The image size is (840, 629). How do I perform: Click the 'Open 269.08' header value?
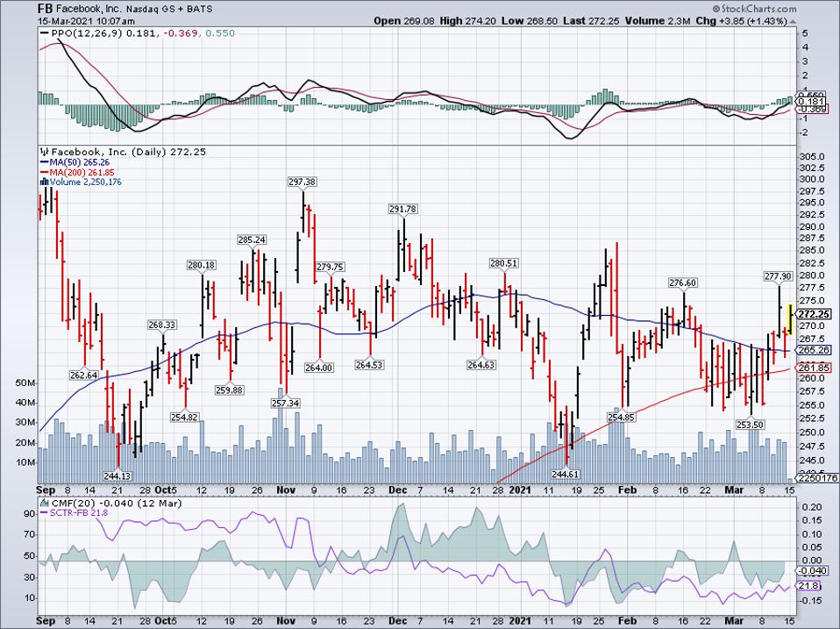403,21
